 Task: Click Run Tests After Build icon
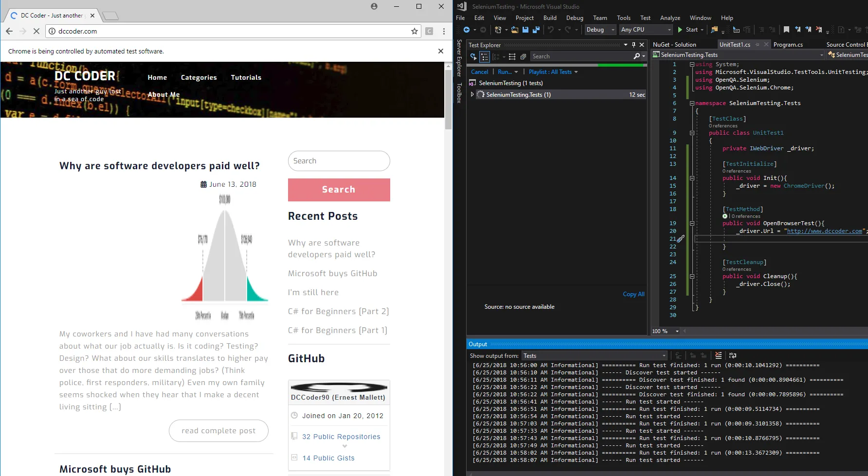[473, 56]
